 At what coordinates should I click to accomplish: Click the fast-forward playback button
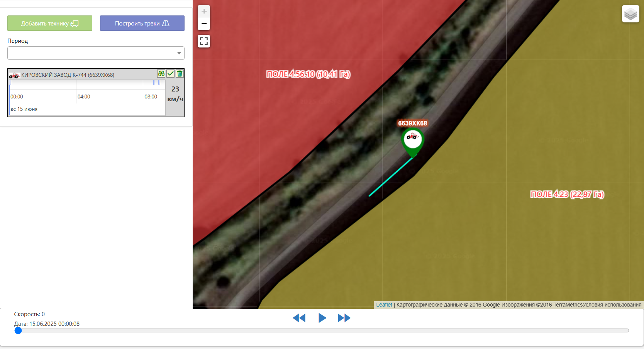coord(344,318)
